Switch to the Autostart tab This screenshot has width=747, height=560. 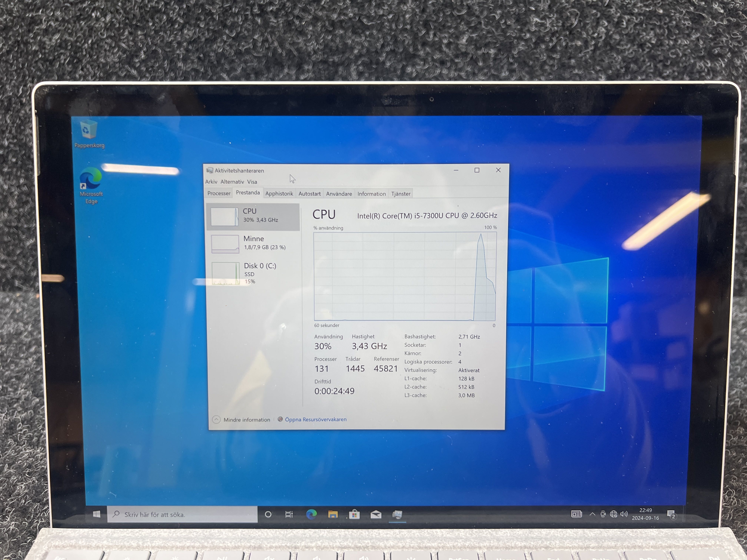(x=309, y=193)
